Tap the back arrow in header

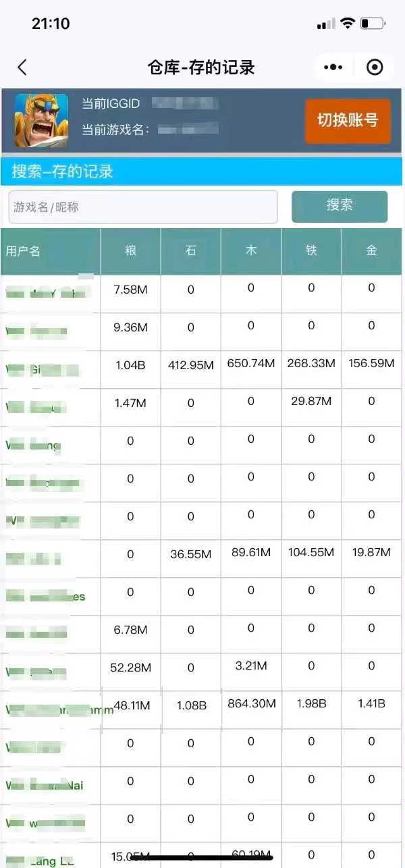tap(22, 67)
